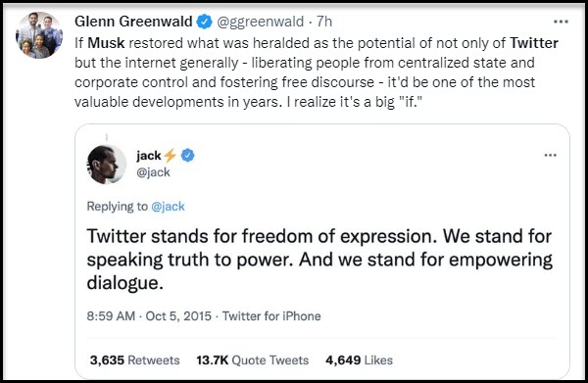
Task: Open the quoted tweet's three-dot menu
Action: tap(550, 155)
